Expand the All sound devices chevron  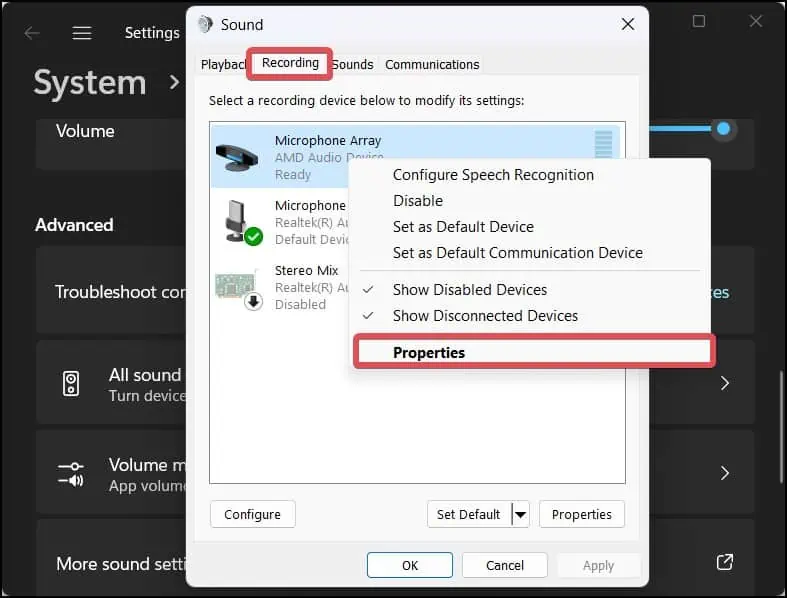pos(725,384)
